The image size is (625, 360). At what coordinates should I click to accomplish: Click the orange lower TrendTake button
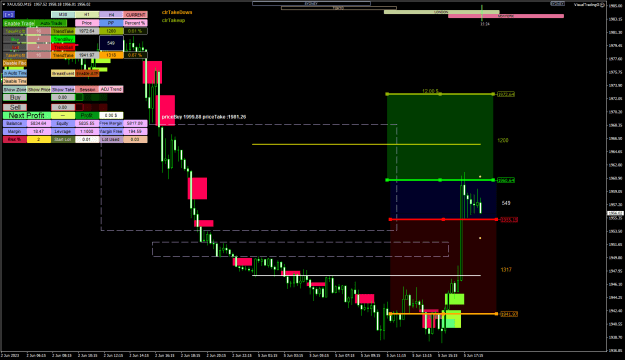coord(63,55)
